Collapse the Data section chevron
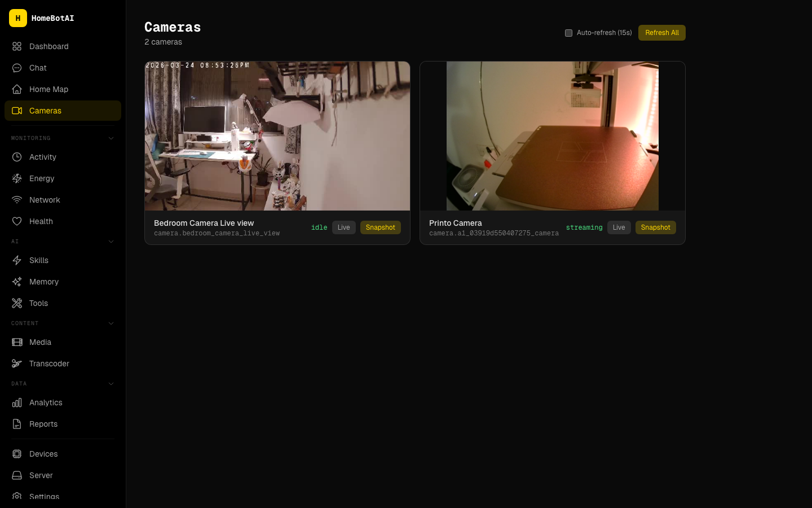 point(111,384)
